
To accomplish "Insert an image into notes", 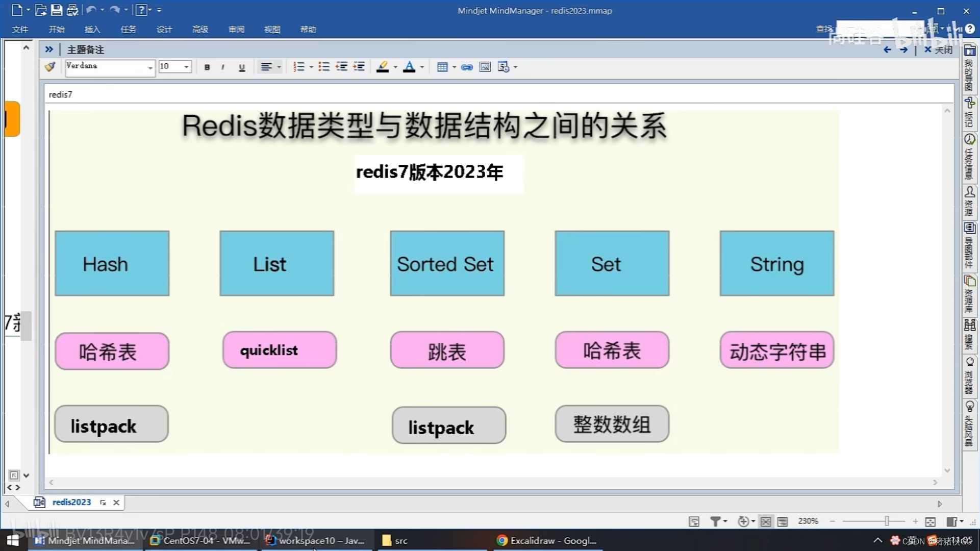I will (485, 67).
